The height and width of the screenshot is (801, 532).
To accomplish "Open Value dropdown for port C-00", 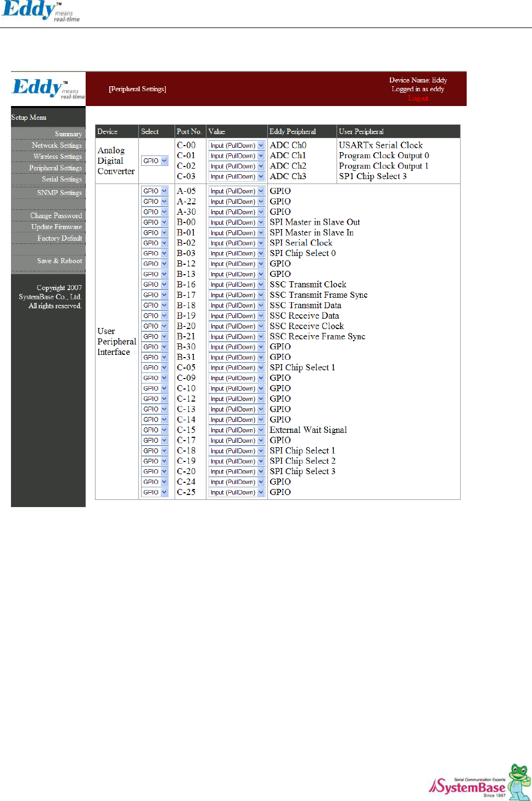I will [237, 146].
